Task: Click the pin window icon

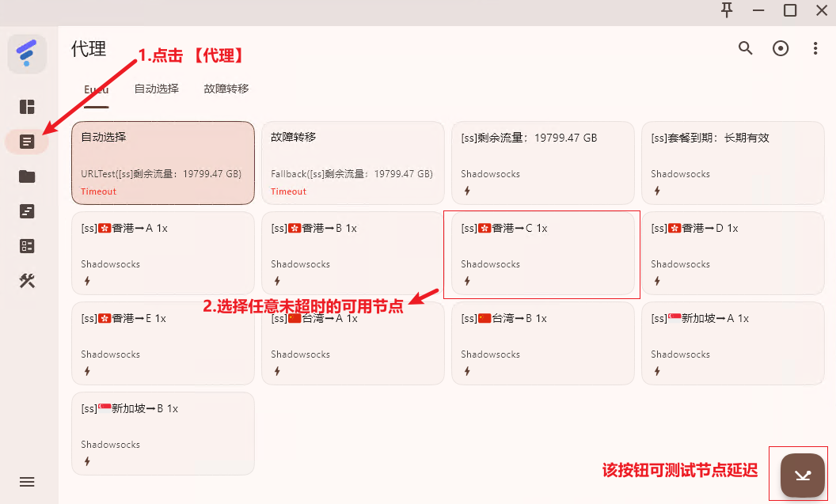Action: (x=727, y=10)
